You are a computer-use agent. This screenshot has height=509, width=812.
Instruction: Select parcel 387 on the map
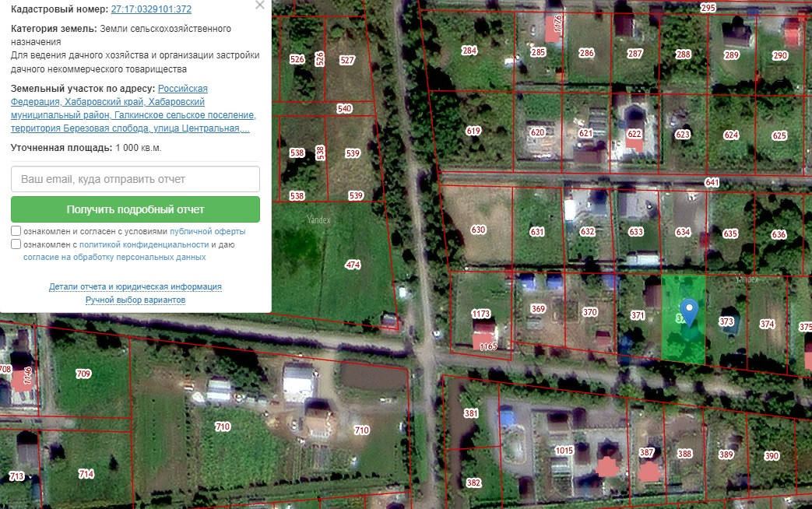(646, 452)
